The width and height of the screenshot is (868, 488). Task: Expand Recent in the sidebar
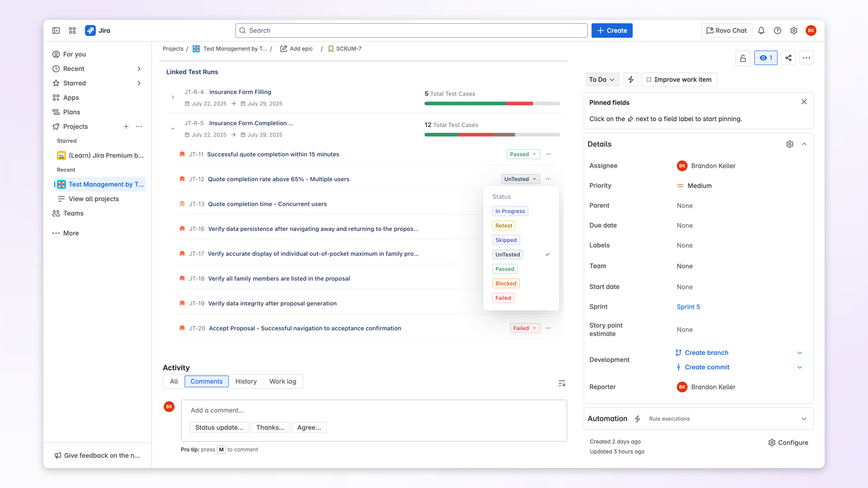(x=139, y=69)
